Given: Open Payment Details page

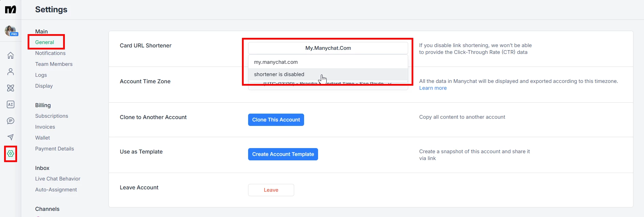Looking at the screenshot, I should tap(54, 149).
